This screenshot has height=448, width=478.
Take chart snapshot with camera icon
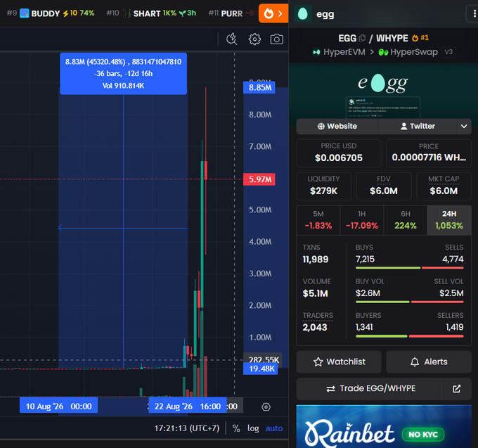tap(276, 39)
